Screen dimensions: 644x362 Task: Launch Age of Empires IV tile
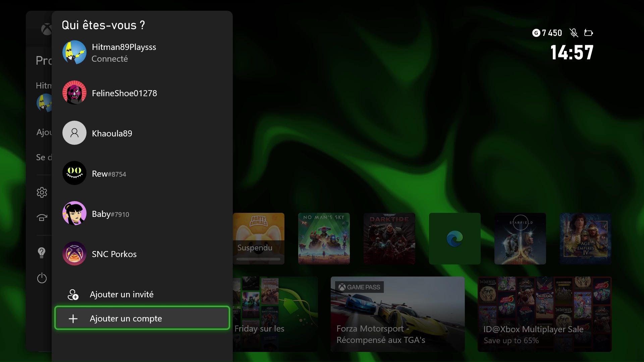click(586, 239)
